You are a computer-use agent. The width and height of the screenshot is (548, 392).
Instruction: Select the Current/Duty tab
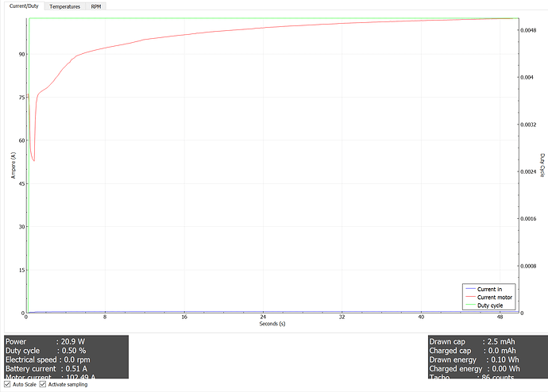pos(23,6)
